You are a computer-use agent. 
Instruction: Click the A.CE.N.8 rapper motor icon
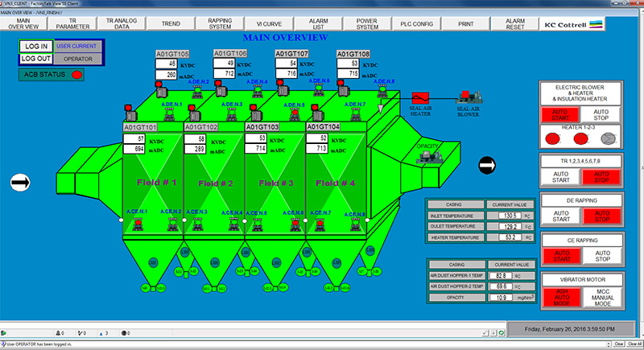pos(355,224)
